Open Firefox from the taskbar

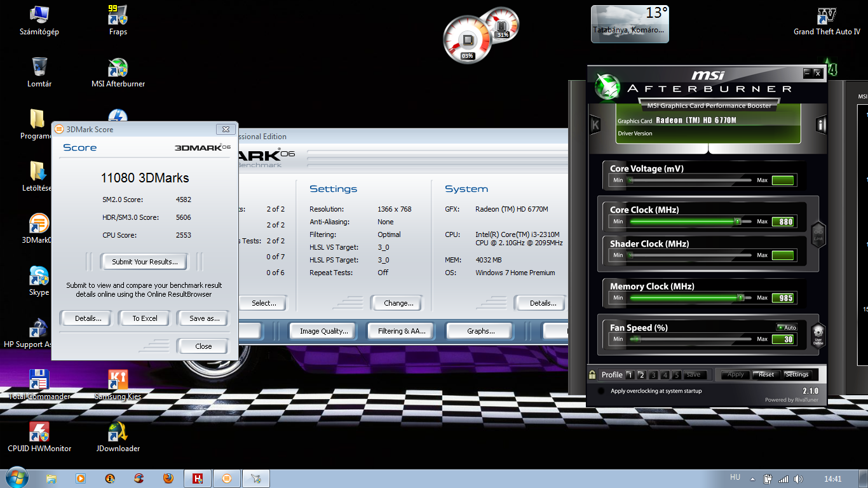click(168, 478)
